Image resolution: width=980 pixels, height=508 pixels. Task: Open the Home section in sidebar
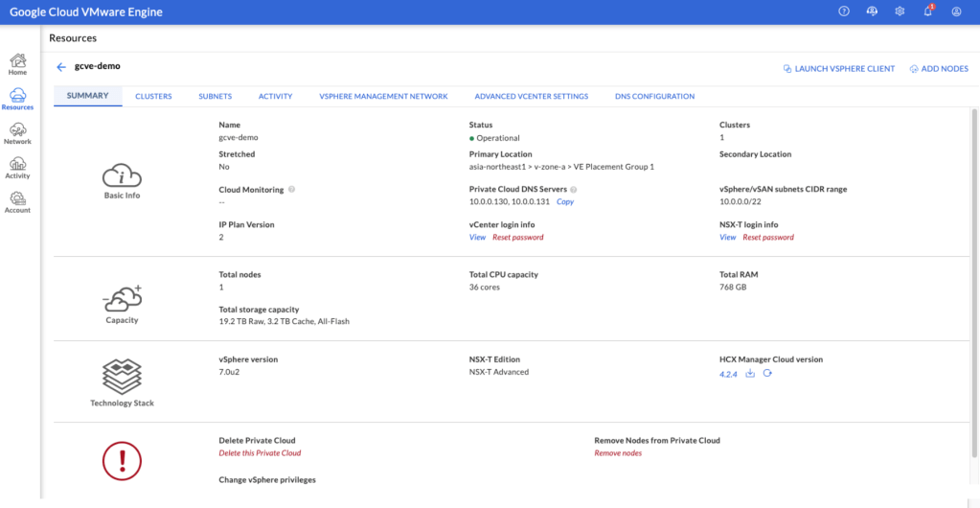coord(17,63)
